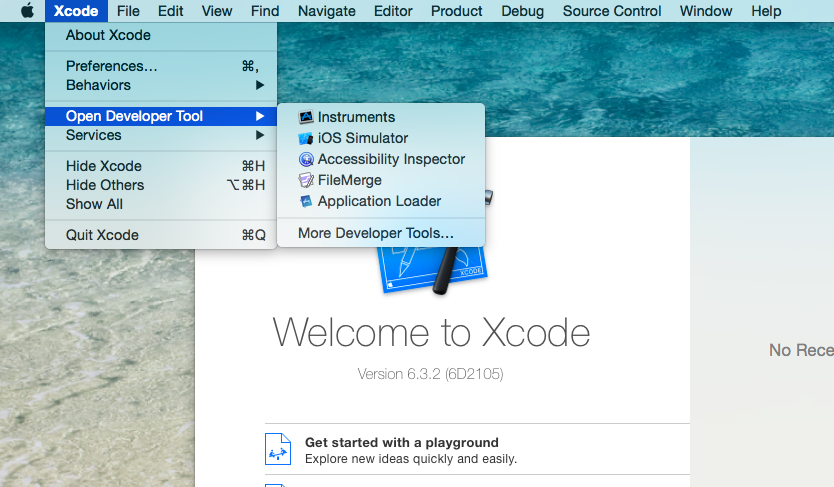834x487 pixels.
Task: Select About Xcode
Action: (161, 35)
